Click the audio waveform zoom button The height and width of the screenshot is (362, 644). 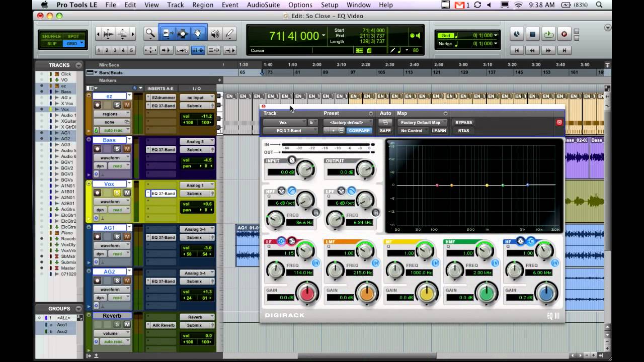point(108,34)
